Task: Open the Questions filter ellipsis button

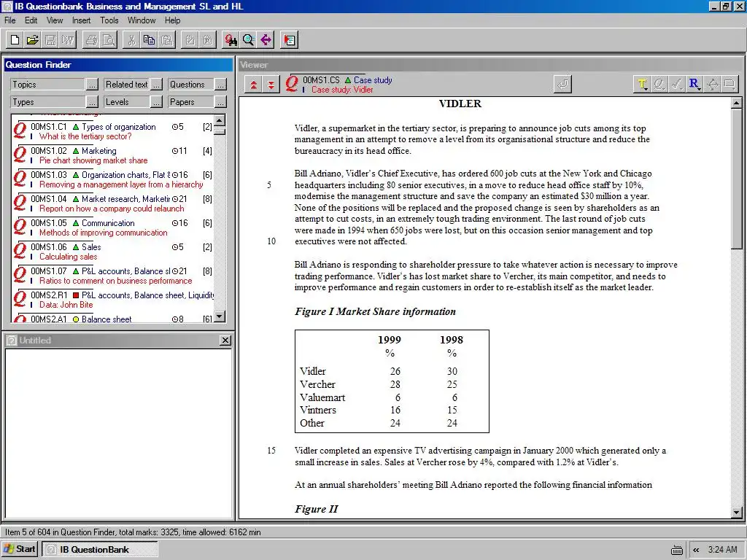Action: (x=220, y=85)
